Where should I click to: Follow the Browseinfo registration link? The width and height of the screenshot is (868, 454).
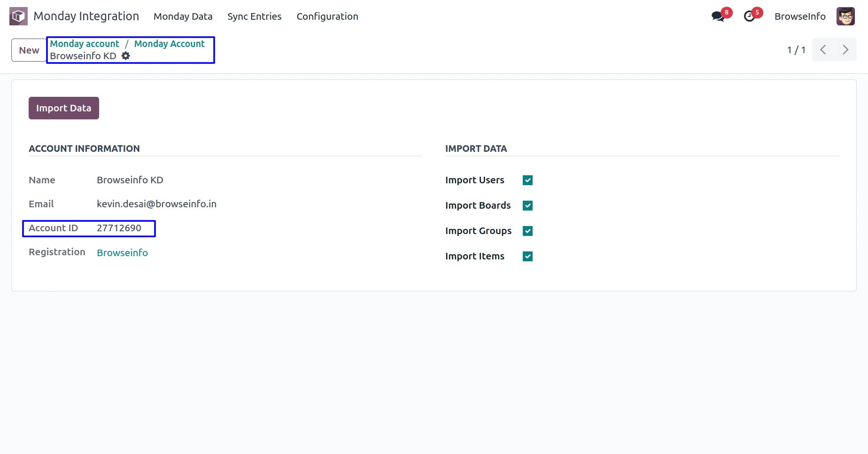click(x=122, y=253)
